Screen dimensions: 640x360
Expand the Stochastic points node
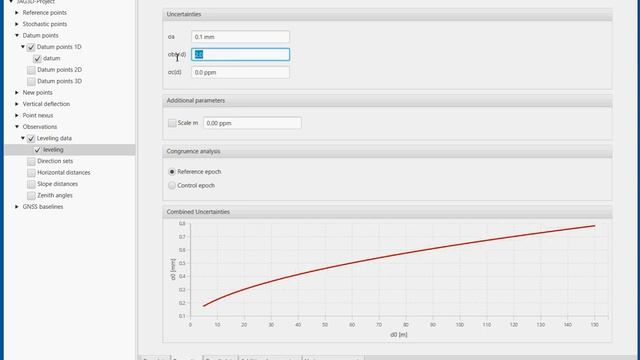[x=17, y=24]
